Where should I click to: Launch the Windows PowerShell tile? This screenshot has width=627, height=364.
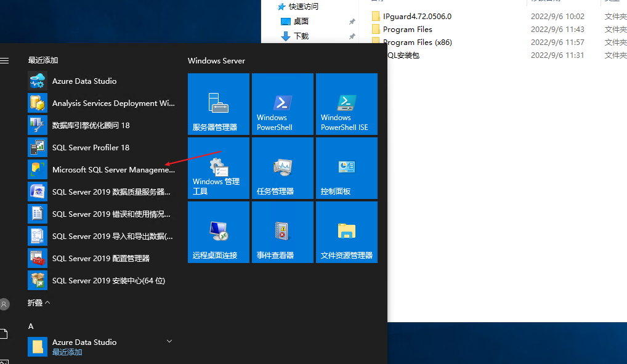click(283, 104)
